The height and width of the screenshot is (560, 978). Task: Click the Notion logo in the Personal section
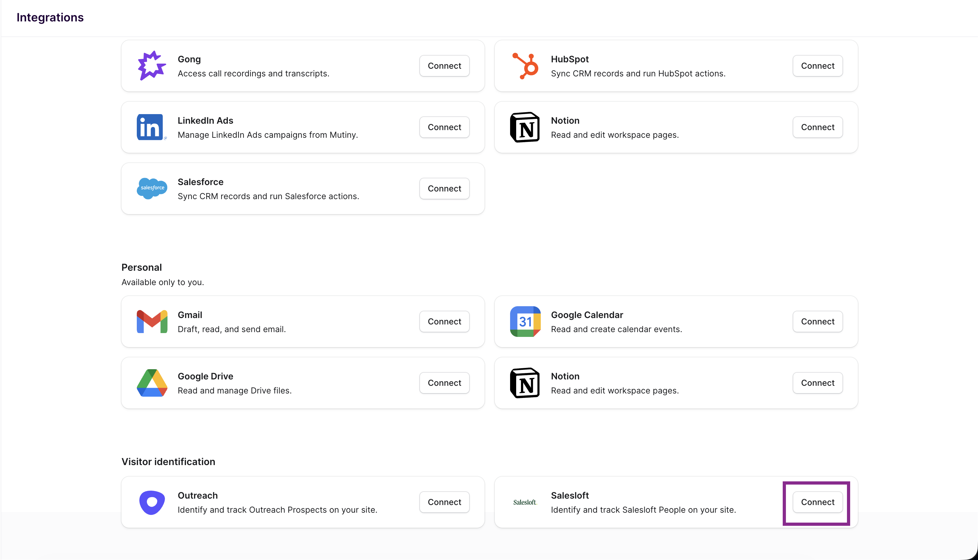pyautogui.click(x=525, y=383)
